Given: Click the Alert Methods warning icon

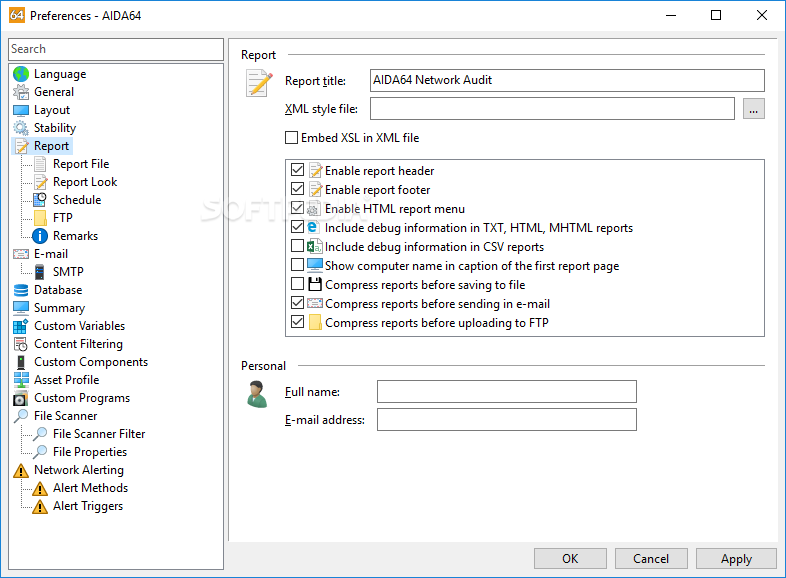Looking at the screenshot, I should click(x=40, y=488).
